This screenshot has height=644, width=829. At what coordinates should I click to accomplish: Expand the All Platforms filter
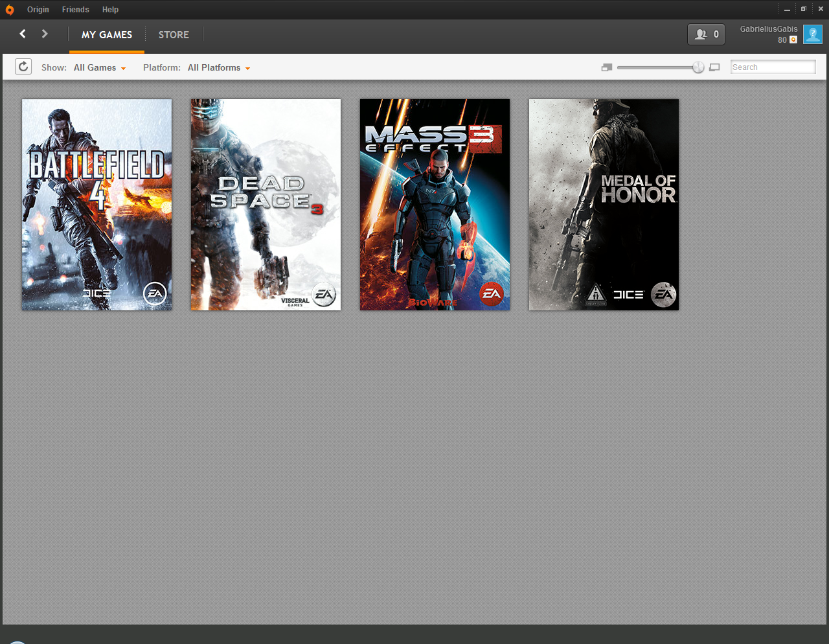click(219, 67)
